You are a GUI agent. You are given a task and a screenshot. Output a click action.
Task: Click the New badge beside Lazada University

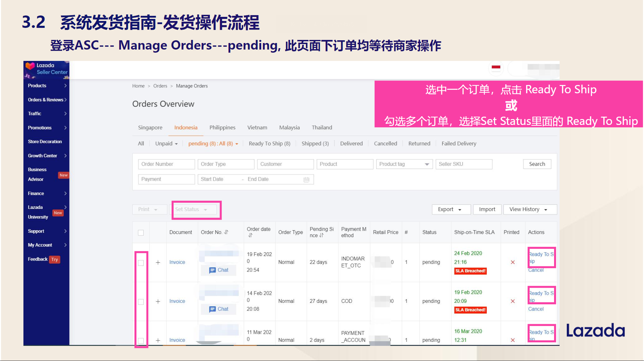pyautogui.click(x=58, y=213)
